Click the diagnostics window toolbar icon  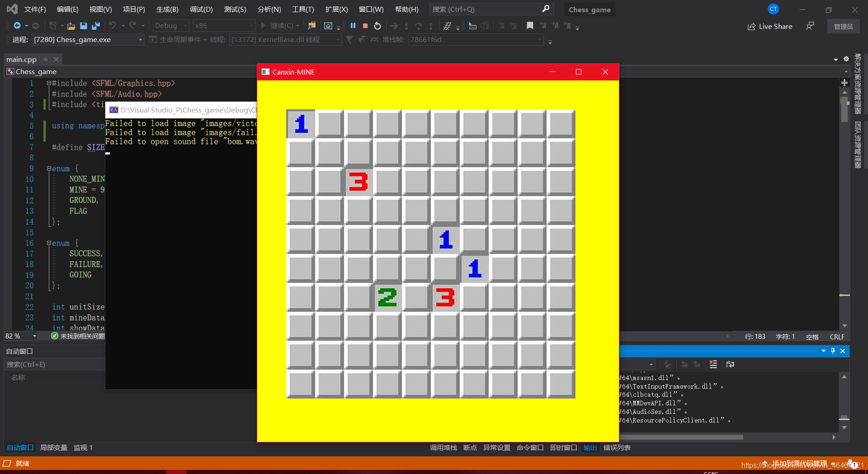[x=328, y=26]
